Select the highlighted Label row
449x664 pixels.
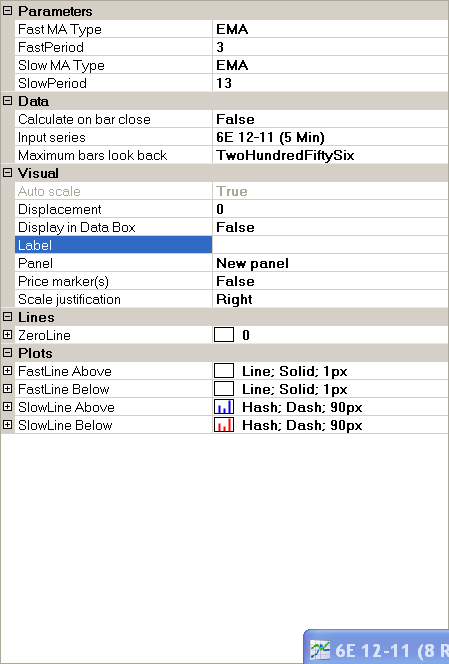114,245
